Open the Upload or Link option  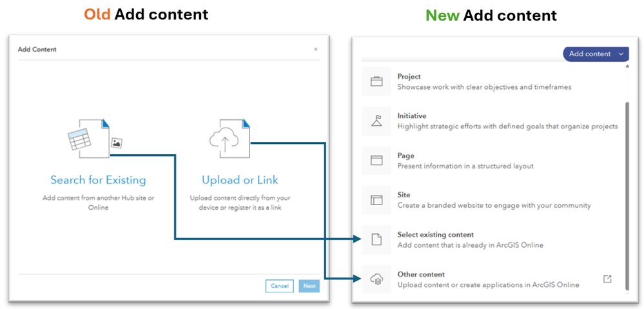pyautogui.click(x=240, y=180)
